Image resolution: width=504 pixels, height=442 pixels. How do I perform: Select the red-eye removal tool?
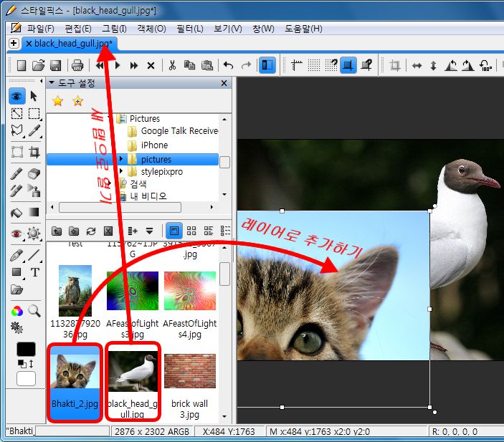[x=16, y=234]
